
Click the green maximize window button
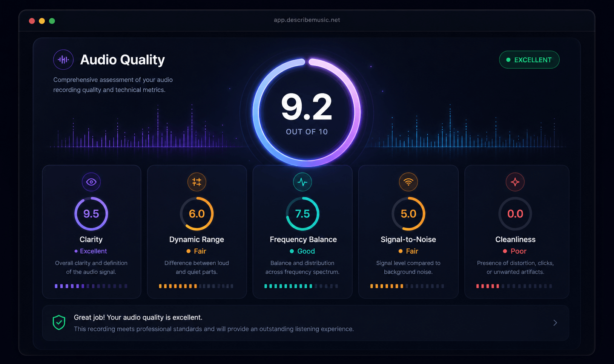coord(52,21)
